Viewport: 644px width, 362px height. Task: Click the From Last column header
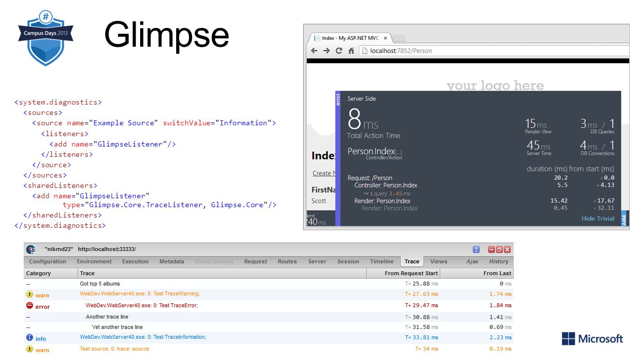pos(477,273)
